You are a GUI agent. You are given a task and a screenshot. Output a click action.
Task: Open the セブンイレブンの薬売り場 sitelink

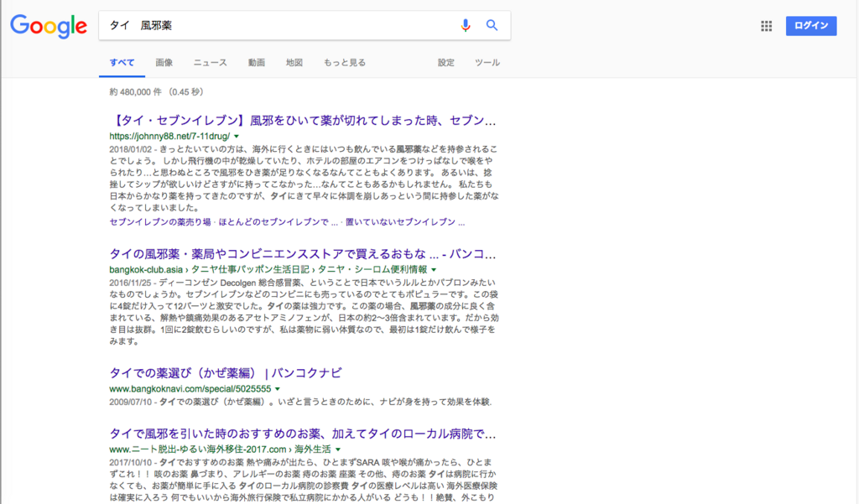[160, 222]
